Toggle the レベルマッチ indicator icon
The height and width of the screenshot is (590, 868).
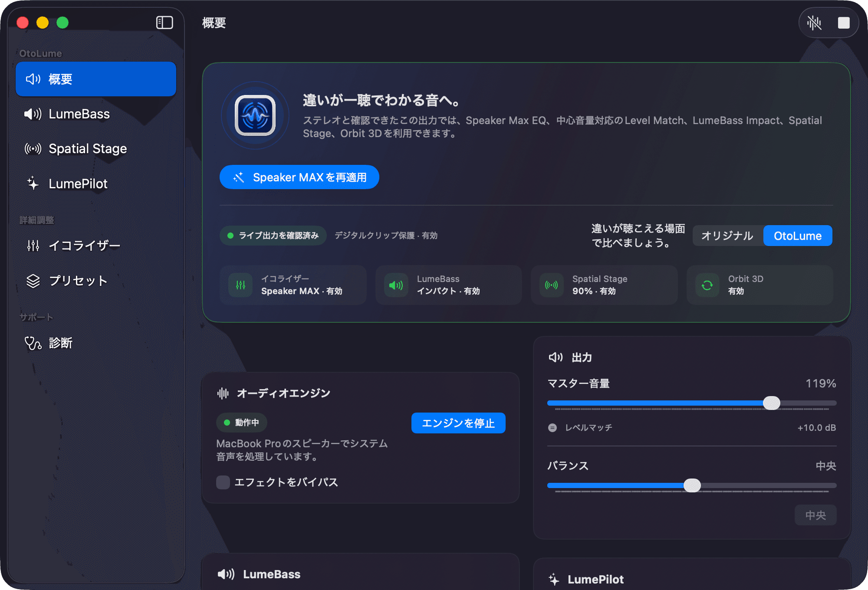[x=552, y=428]
